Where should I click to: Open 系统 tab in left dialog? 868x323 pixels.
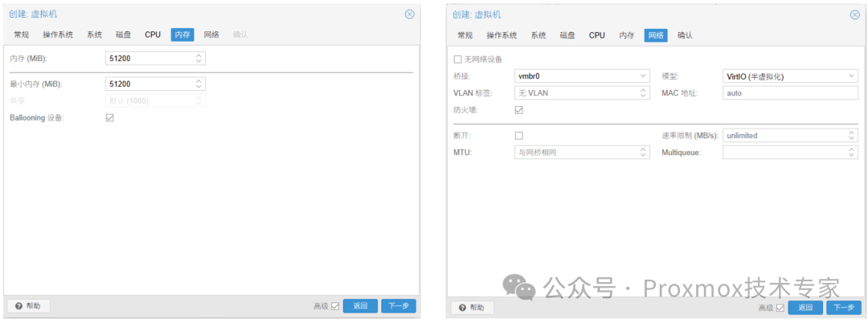click(95, 35)
